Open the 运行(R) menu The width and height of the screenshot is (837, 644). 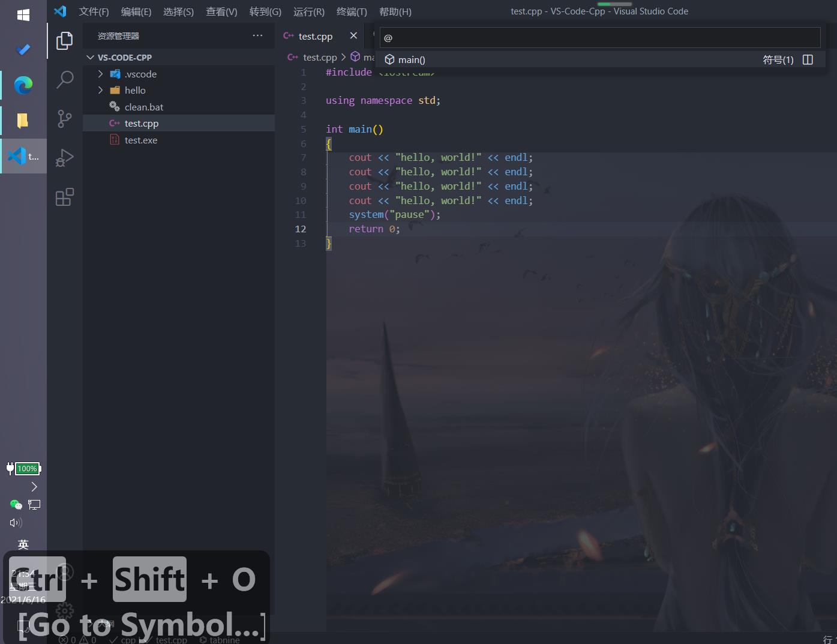(309, 11)
